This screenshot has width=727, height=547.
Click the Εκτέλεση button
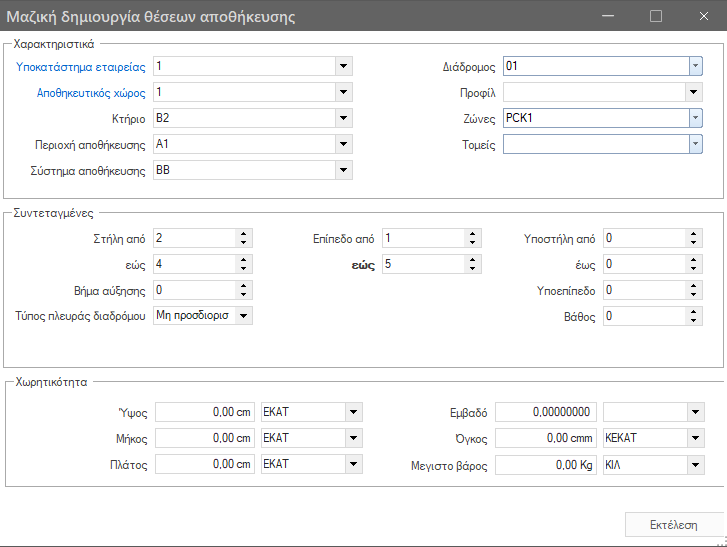click(673, 525)
